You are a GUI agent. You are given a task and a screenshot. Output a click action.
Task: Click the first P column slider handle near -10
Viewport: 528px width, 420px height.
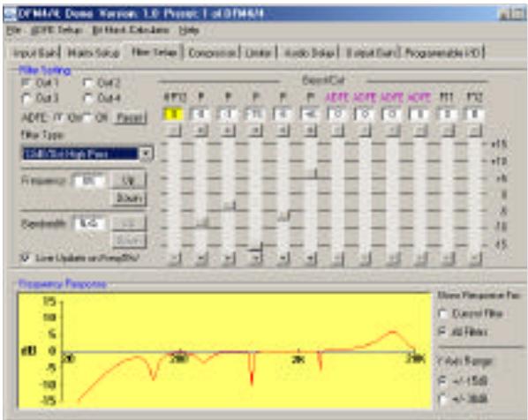tap(202, 222)
